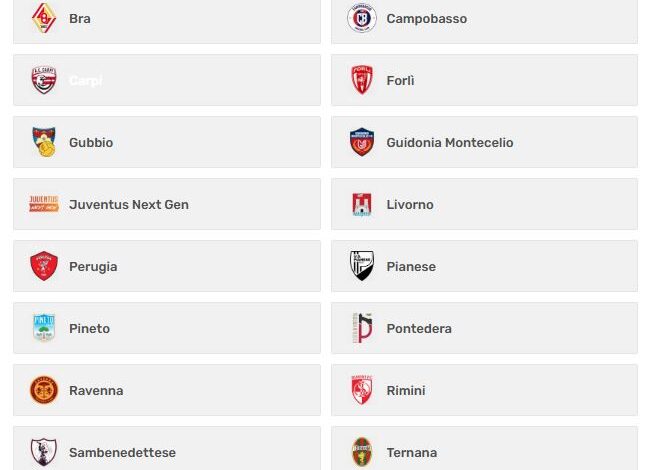Click the Pianese club badge
The height and width of the screenshot is (470, 650).
[361, 266]
